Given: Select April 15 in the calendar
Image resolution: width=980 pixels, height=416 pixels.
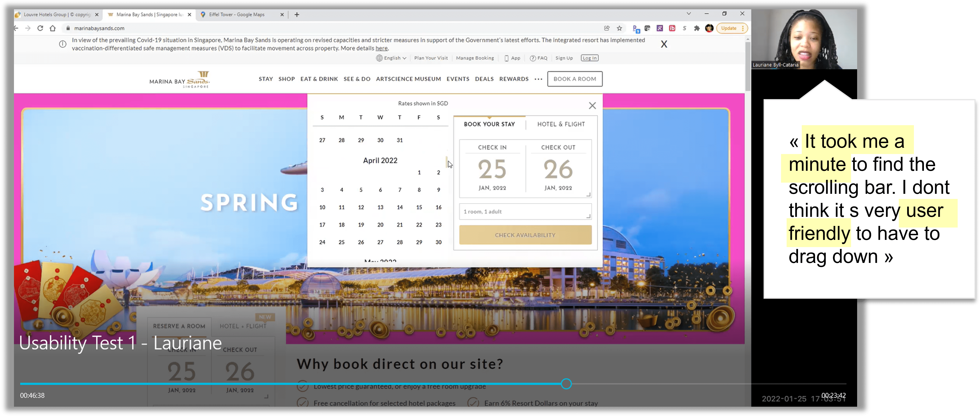Looking at the screenshot, I should (x=419, y=207).
